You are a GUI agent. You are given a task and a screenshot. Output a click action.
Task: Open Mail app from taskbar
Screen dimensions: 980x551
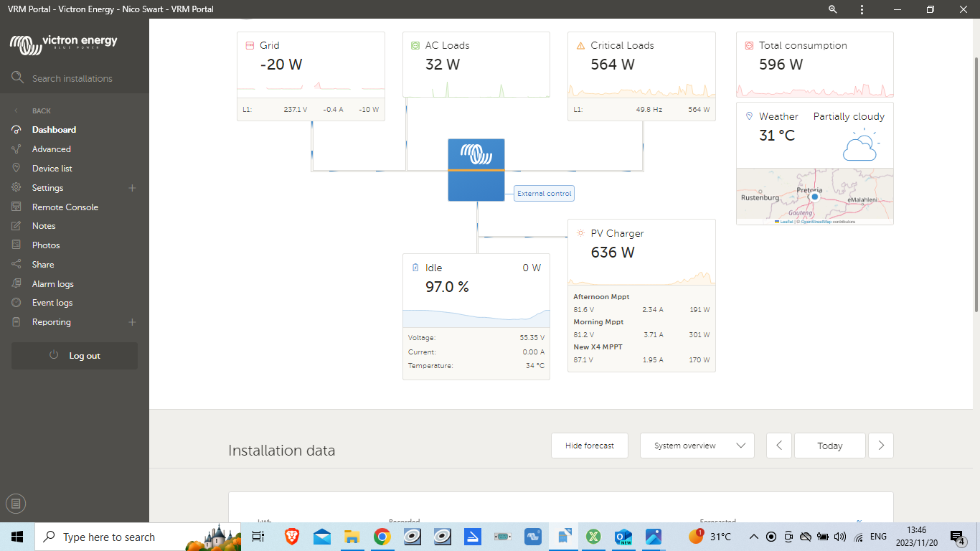pyautogui.click(x=321, y=537)
